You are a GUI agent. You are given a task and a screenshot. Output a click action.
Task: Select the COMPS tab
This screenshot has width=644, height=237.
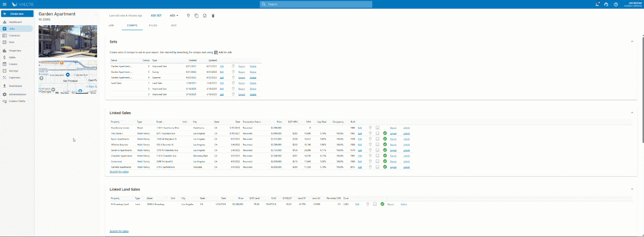click(132, 25)
